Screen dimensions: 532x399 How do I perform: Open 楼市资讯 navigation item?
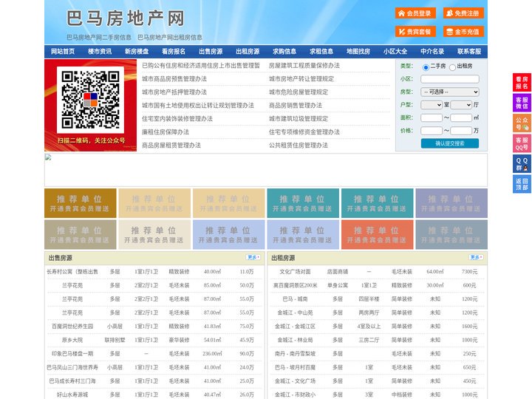tap(100, 52)
